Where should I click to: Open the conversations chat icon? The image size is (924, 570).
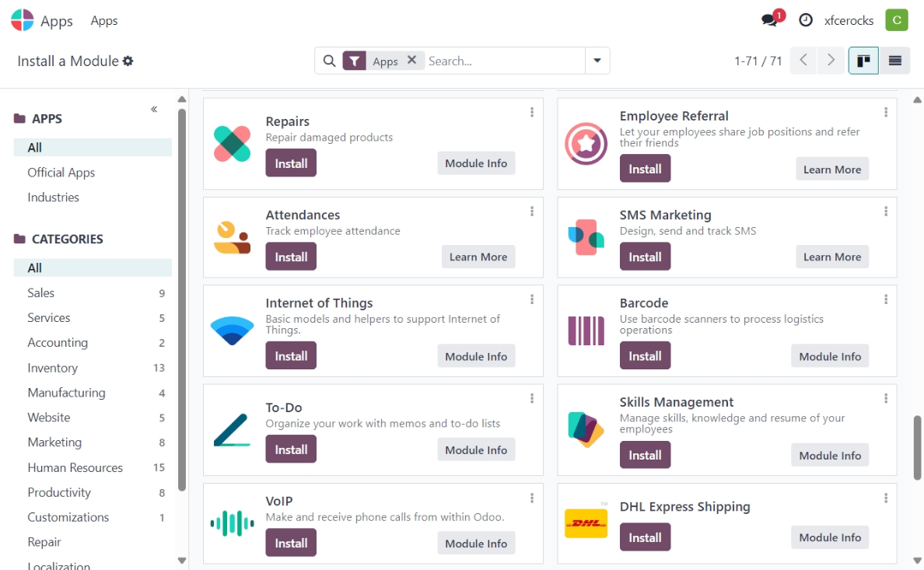click(770, 20)
